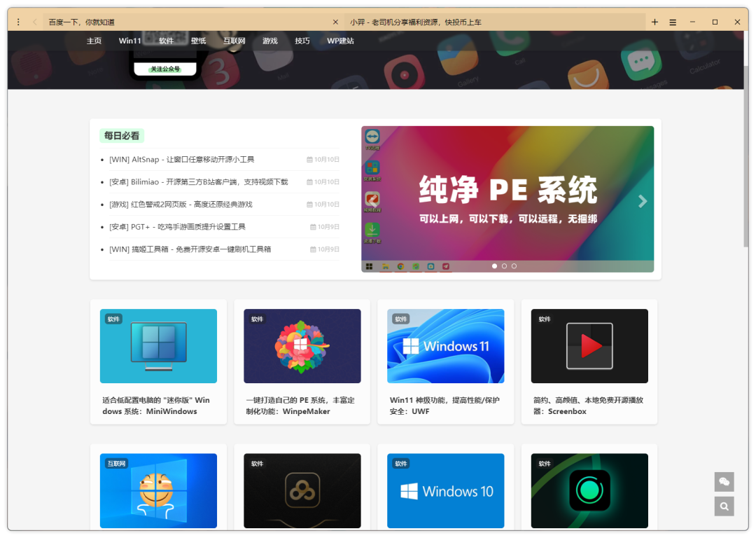Open the Win11 navigation item
The width and height of the screenshot is (756, 538).
tap(129, 41)
